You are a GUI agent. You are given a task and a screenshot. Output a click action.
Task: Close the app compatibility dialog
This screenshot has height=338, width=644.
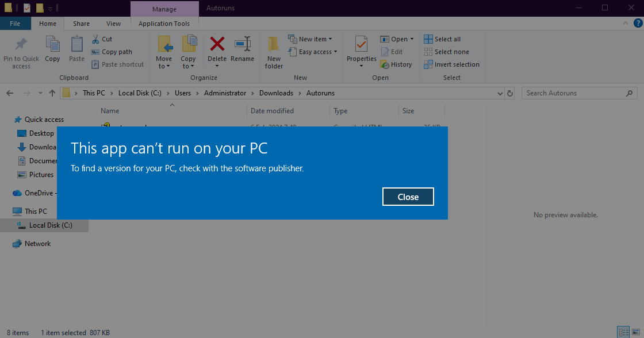point(408,196)
